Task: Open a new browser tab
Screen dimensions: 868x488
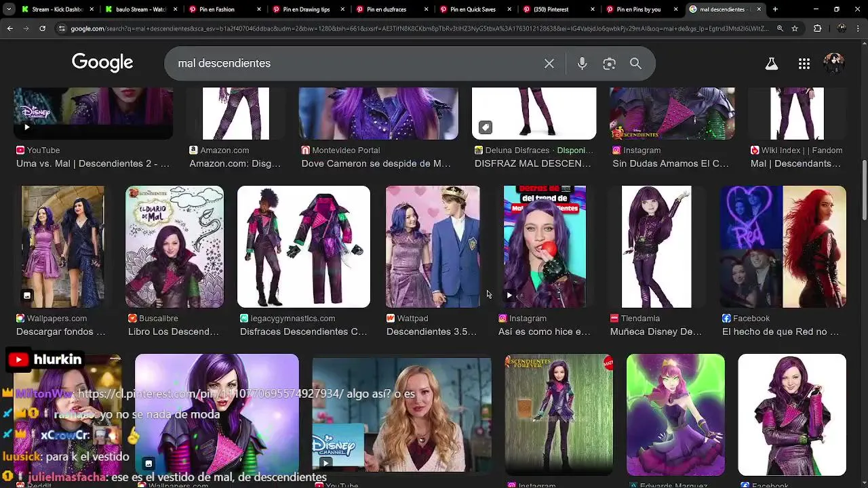Action: pyautogui.click(x=775, y=9)
